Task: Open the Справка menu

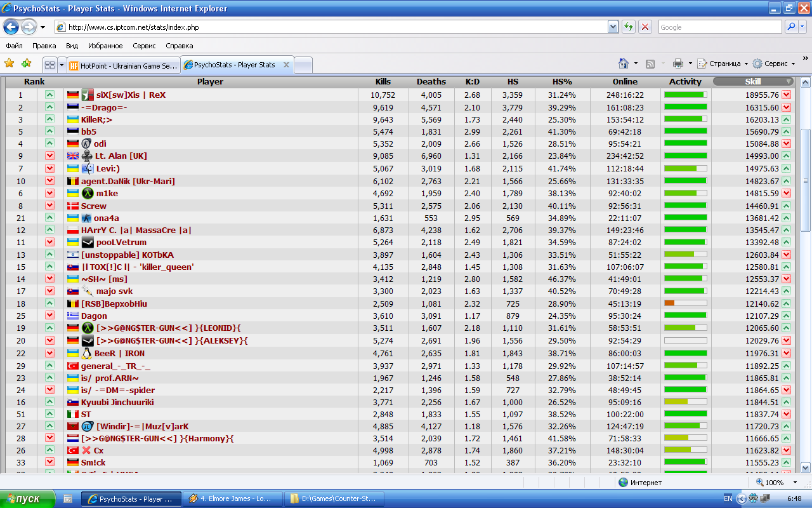Action: (180, 46)
